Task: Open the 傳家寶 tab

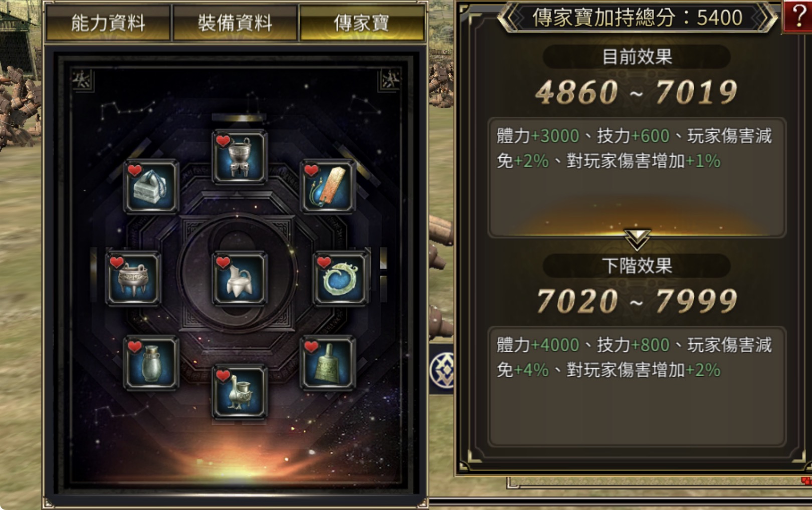Action: click(361, 23)
